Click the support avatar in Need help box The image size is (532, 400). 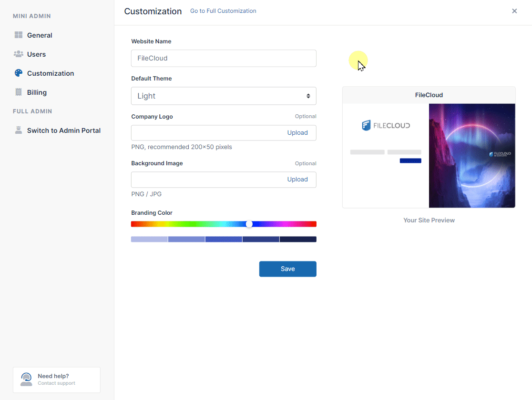26,380
